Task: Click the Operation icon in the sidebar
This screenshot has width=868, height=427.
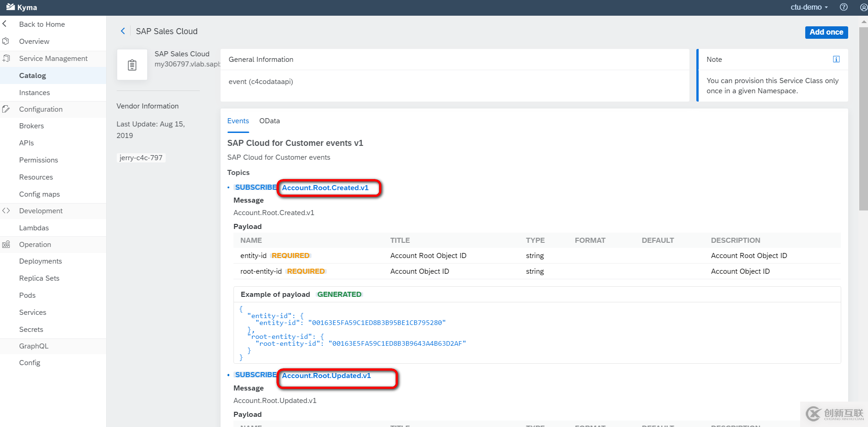Action: pos(6,244)
